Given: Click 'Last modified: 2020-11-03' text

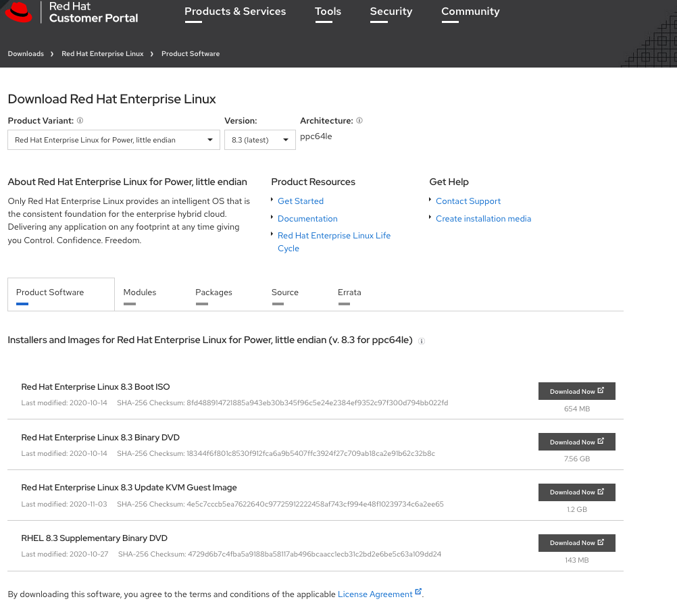Looking at the screenshot, I should 64,504.
